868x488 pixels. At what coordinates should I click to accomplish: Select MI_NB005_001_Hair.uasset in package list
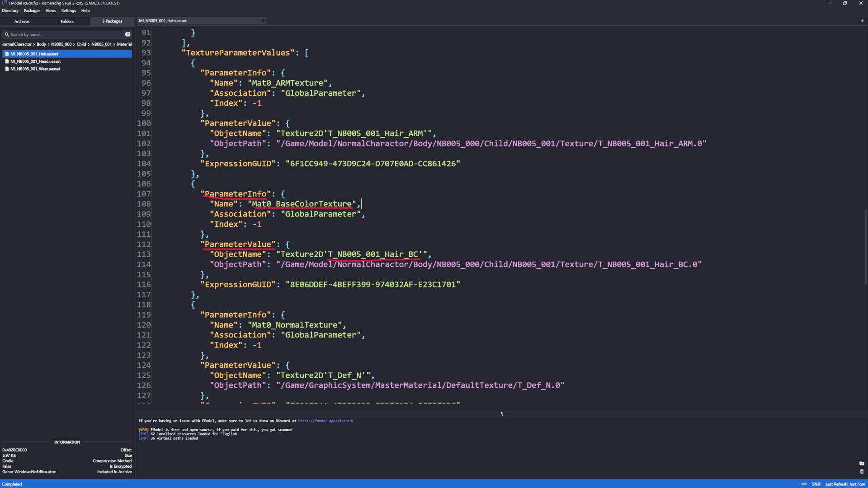[67, 54]
